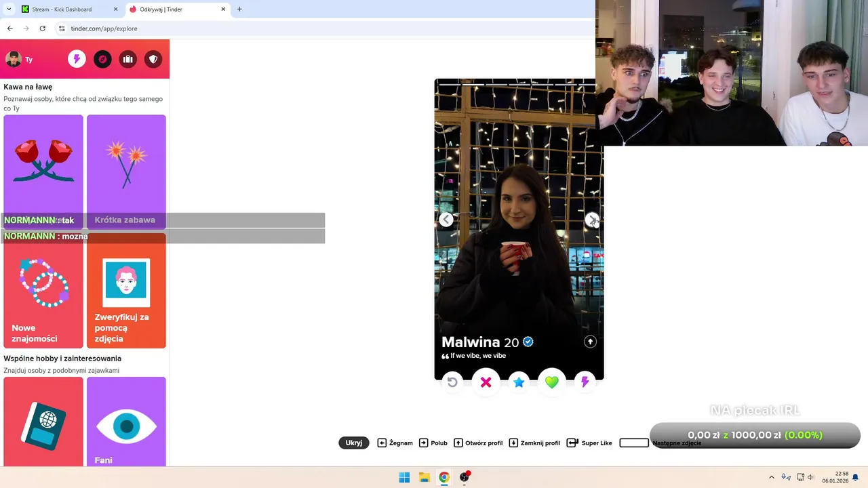Click the network icon in system tray
This screenshot has width=868, height=488.
click(x=800, y=477)
